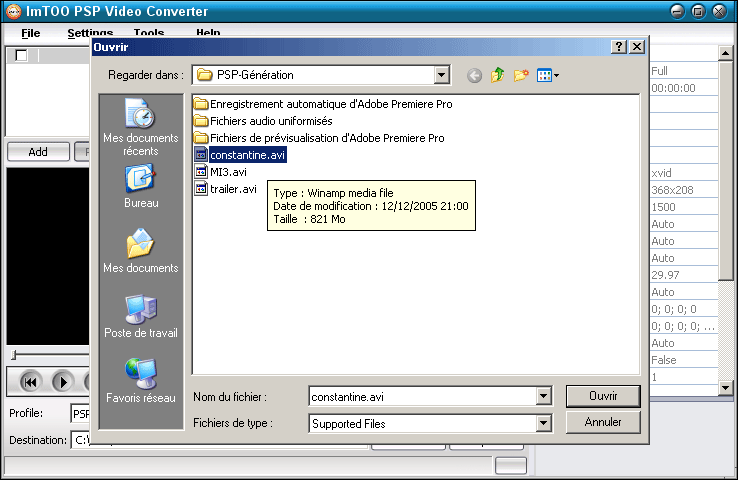Viewport: 738px width, 480px height.
Task: Open Favoris réseau in places bar
Action: [141, 381]
